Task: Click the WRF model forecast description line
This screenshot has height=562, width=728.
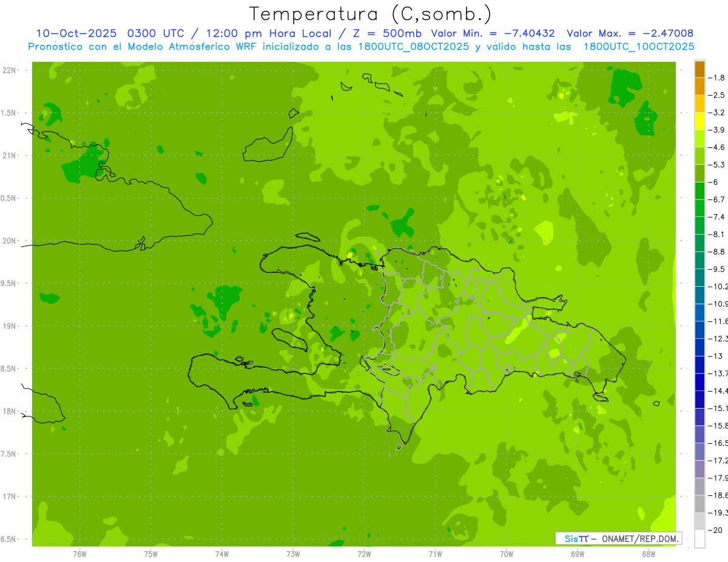Action: (x=361, y=47)
